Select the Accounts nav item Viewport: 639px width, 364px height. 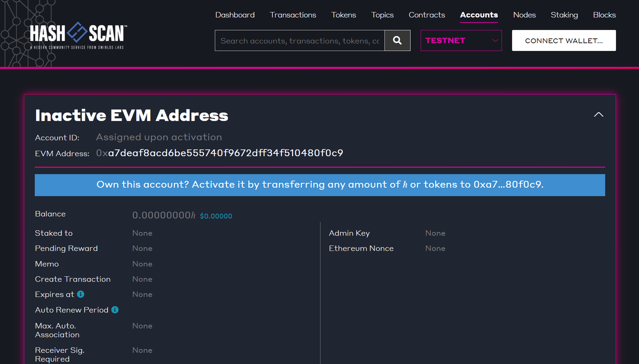click(x=479, y=15)
